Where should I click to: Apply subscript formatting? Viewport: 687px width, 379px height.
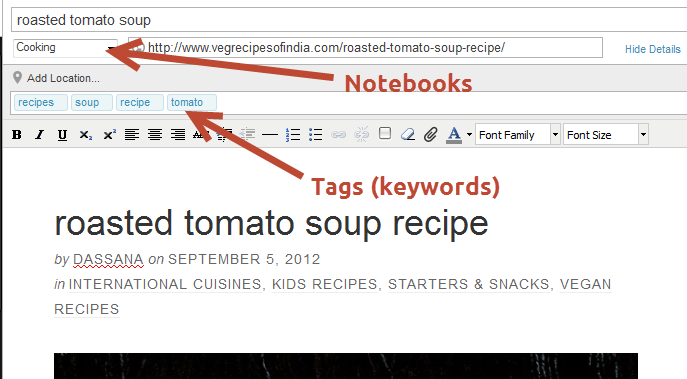(85, 135)
